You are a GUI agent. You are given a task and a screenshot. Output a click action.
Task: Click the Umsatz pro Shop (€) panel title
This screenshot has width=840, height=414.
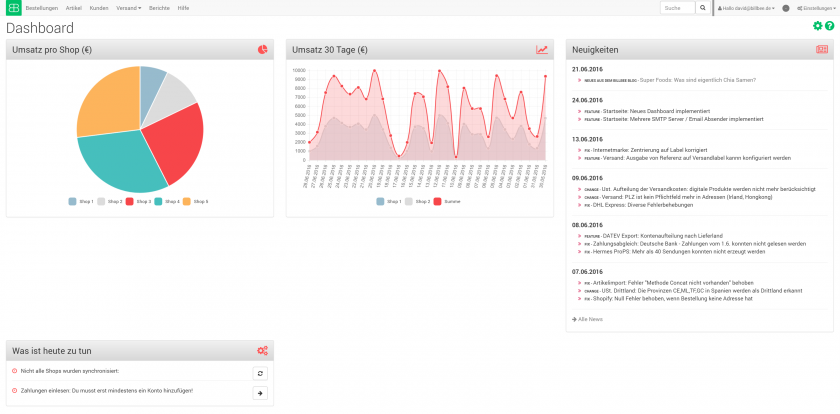click(52, 50)
